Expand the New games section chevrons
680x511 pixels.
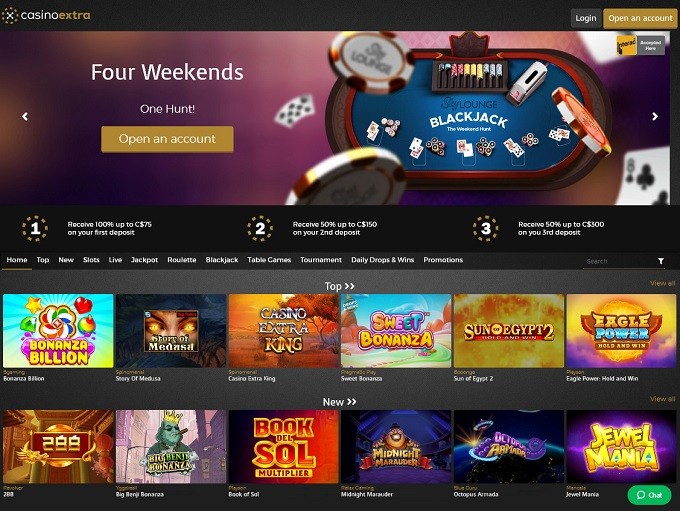(x=351, y=402)
